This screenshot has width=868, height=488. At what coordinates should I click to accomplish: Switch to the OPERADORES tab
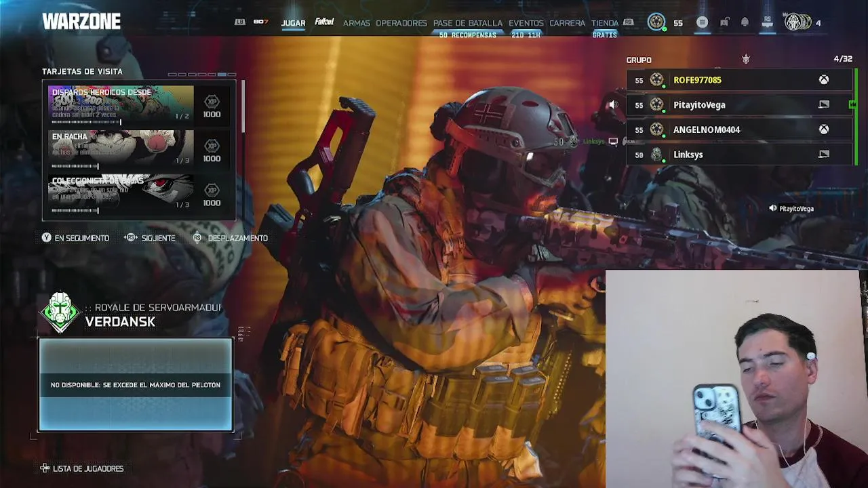coord(401,23)
